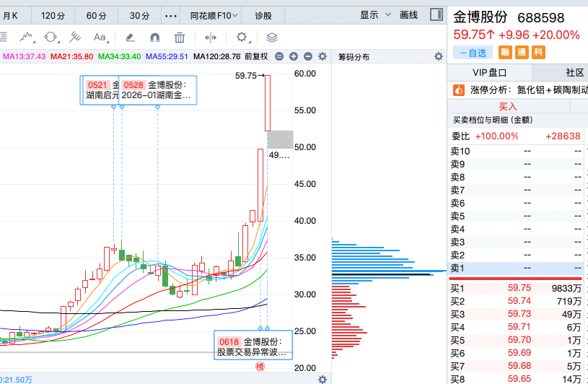This screenshot has height=384, width=588.
Task: Click the equals-circle indicator button
Action: click(x=279, y=56)
